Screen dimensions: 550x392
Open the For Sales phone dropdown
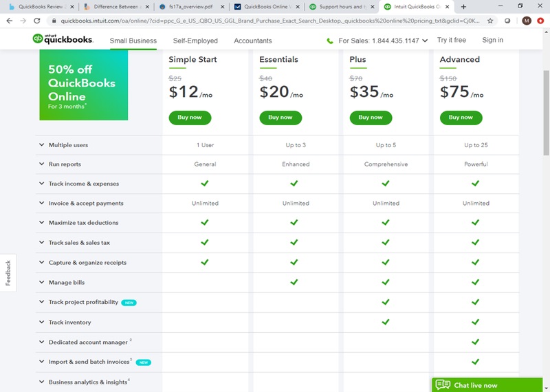pos(425,41)
